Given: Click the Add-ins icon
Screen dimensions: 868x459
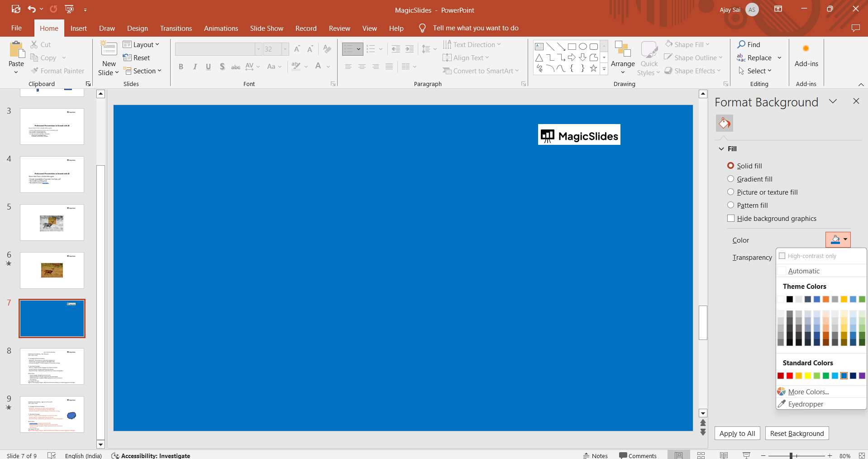Looking at the screenshot, I should point(806,49).
